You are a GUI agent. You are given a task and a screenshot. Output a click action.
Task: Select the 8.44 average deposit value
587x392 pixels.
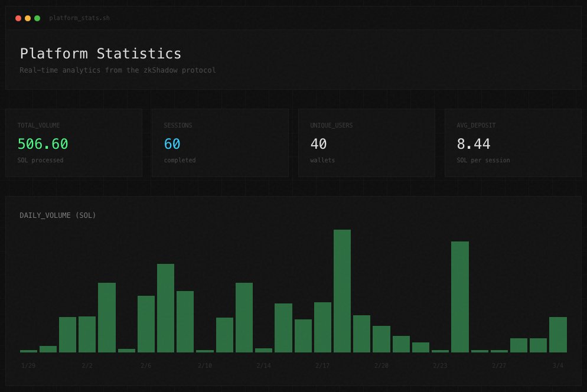[474, 144]
